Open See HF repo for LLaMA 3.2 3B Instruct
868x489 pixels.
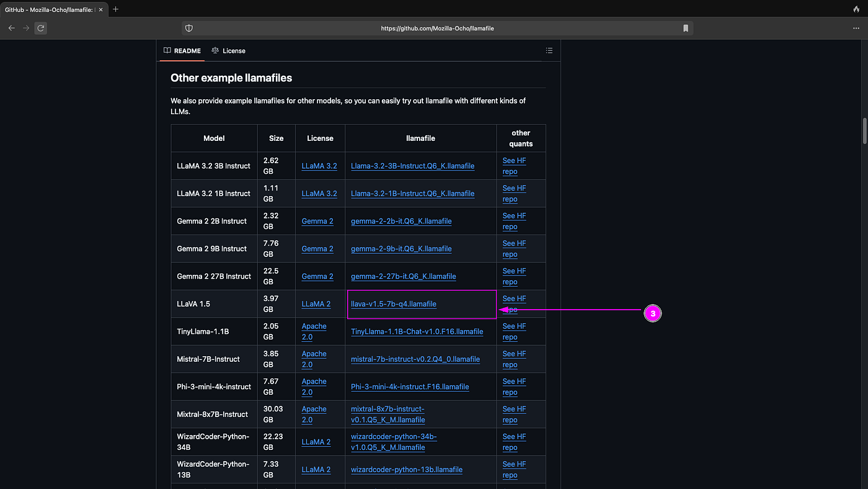[514, 166]
